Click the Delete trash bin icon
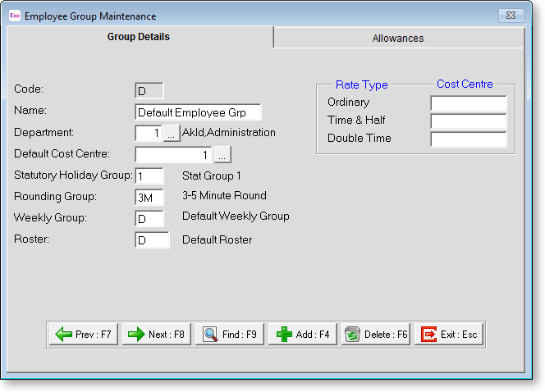This screenshot has width=545, height=392. [353, 335]
